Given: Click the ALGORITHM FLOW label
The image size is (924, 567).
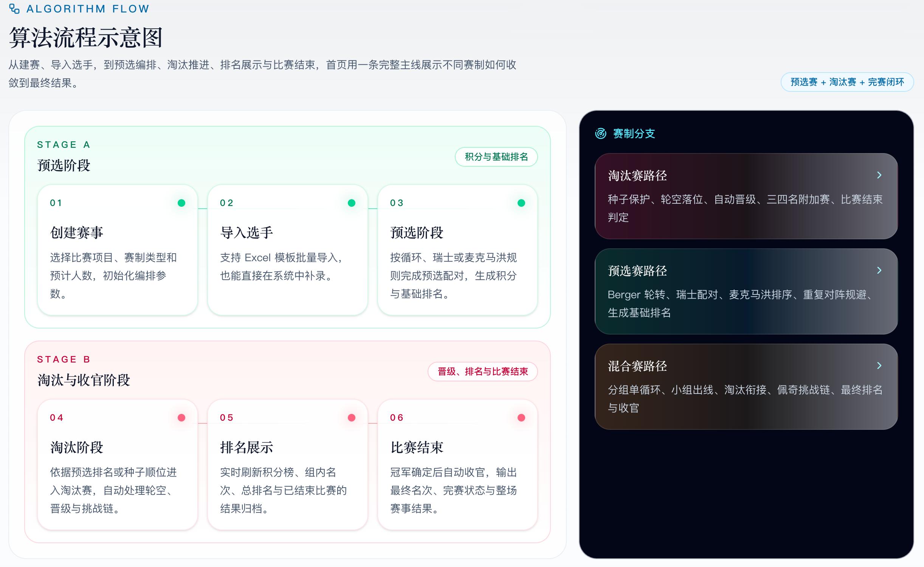Looking at the screenshot, I should pos(88,9).
